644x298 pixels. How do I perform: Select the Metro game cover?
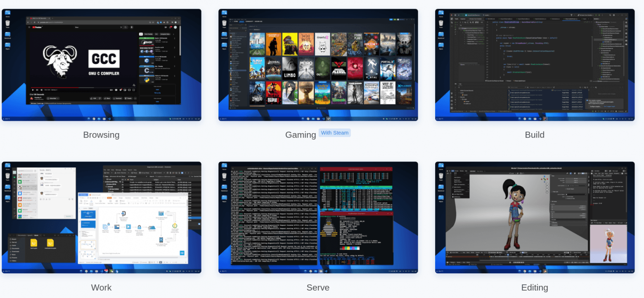coord(306,68)
